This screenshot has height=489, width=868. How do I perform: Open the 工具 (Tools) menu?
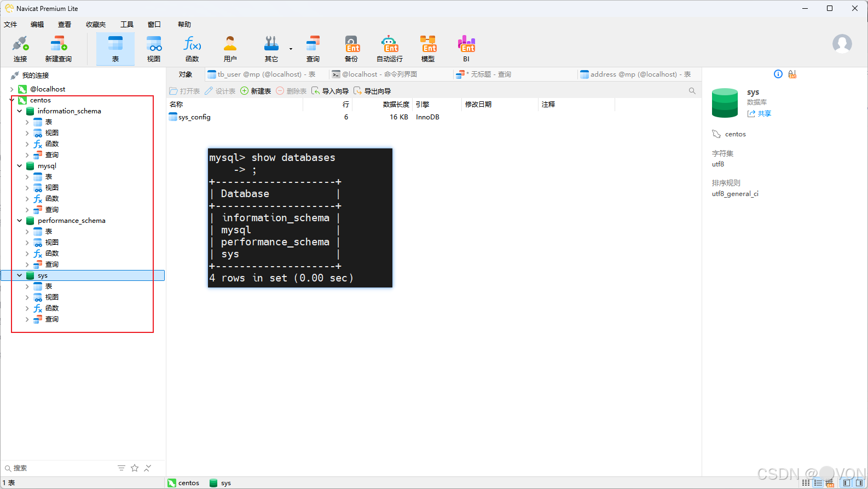127,25
